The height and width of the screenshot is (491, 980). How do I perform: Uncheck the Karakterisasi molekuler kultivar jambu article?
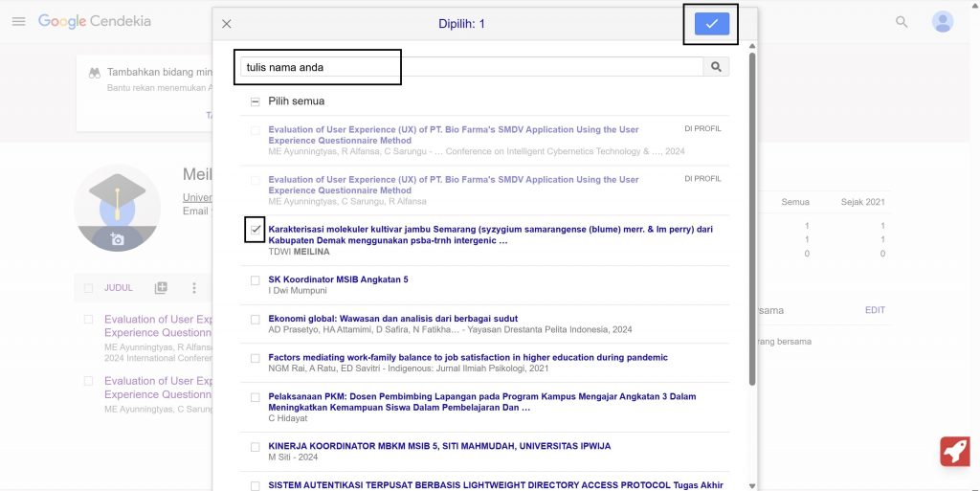(x=255, y=230)
